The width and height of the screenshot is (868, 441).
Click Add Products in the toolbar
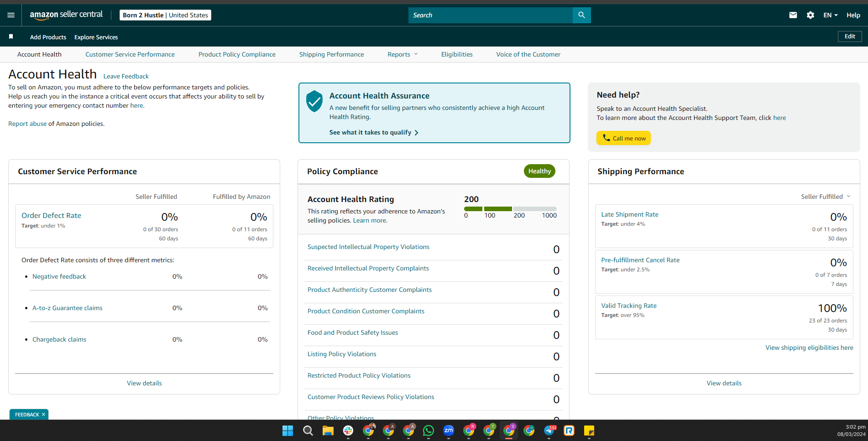coord(48,37)
